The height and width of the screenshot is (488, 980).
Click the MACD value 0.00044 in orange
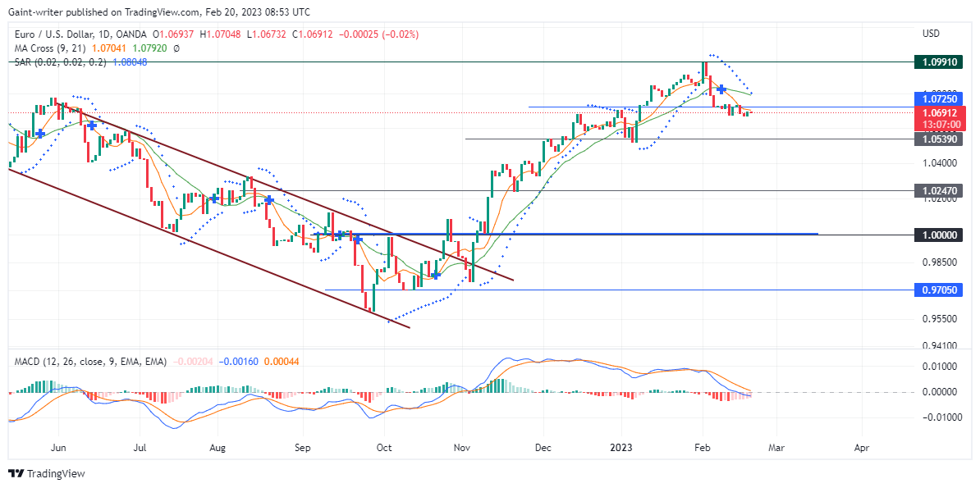point(282,362)
